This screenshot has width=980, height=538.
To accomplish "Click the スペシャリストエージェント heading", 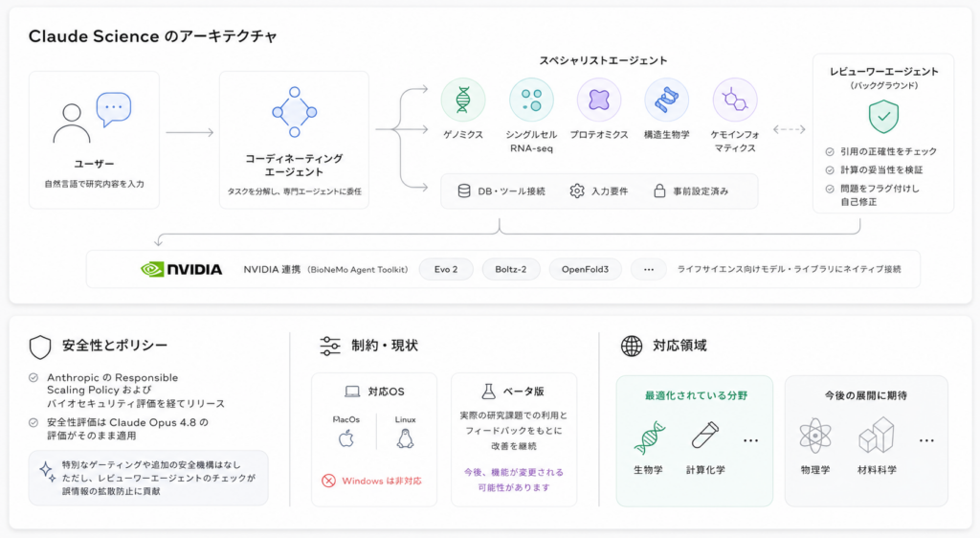I will click(603, 60).
